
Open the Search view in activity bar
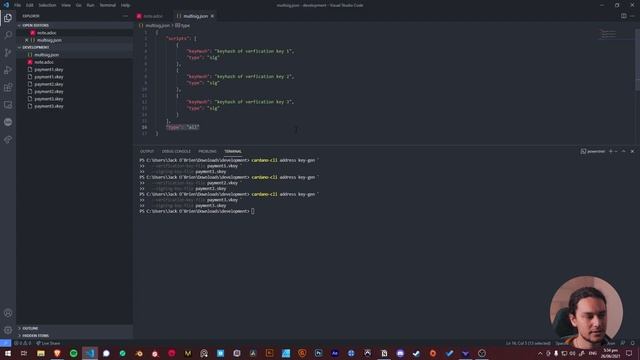[8, 35]
